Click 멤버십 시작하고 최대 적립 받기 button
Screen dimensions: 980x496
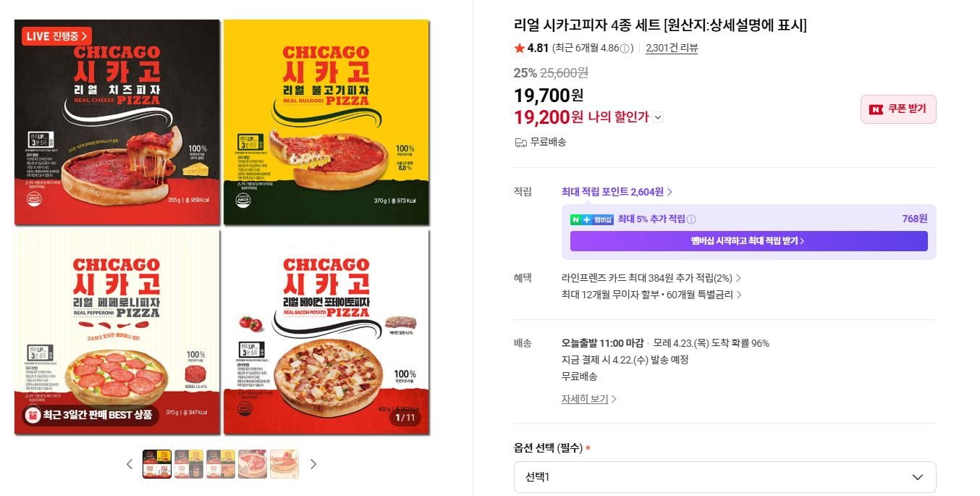pos(748,241)
